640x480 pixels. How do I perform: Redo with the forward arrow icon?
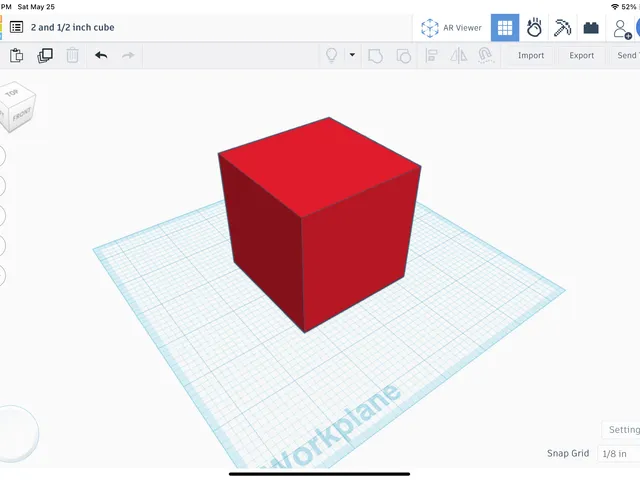click(x=128, y=55)
